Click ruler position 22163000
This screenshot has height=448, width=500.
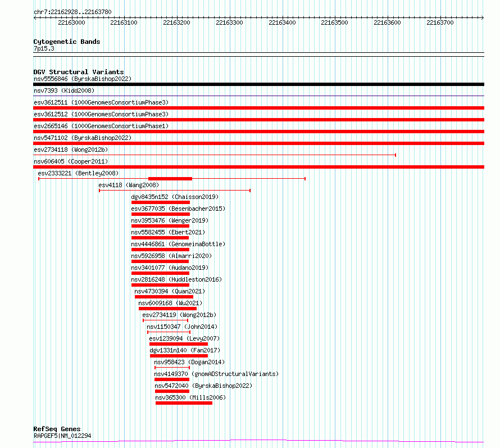point(72,22)
